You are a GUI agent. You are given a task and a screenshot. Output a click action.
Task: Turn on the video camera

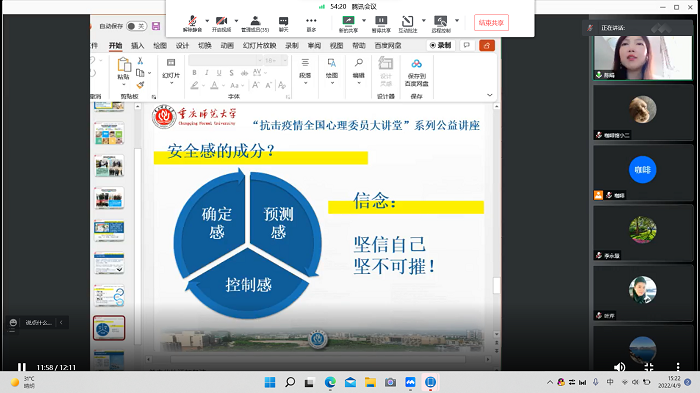point(221,23)
